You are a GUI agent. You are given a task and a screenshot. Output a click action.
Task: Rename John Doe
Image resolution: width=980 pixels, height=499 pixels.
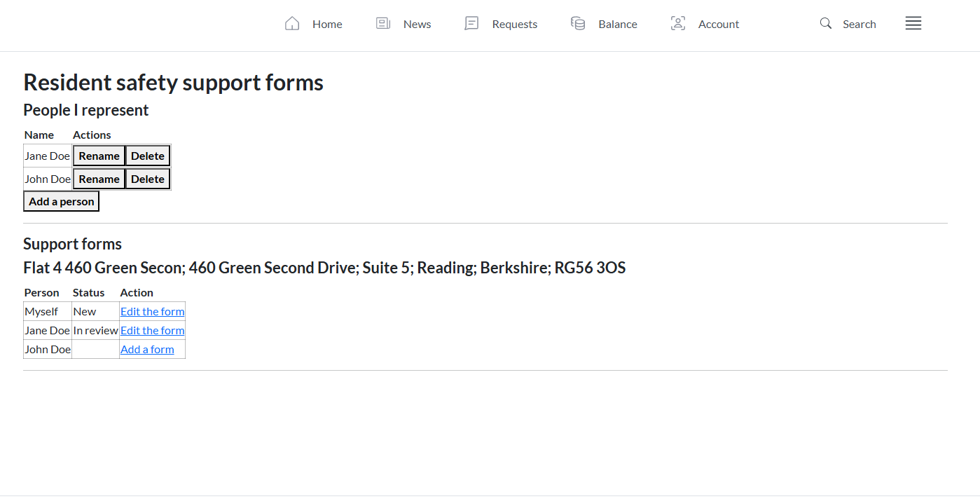point(99,179)
